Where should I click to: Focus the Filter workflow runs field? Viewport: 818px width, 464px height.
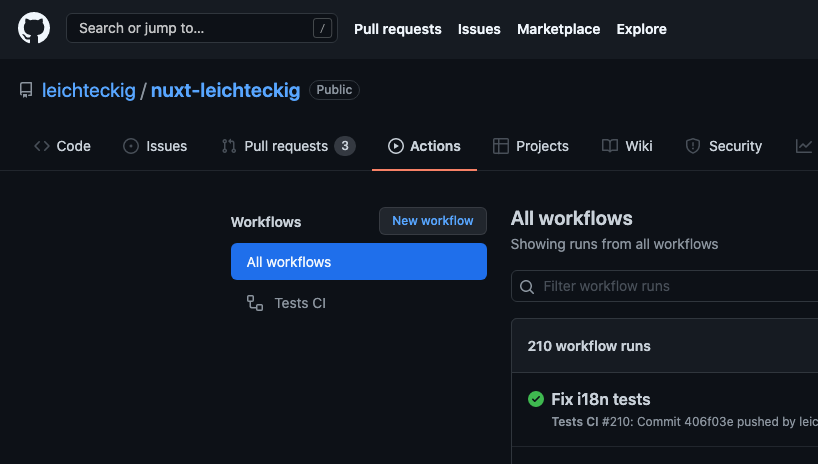665,286
